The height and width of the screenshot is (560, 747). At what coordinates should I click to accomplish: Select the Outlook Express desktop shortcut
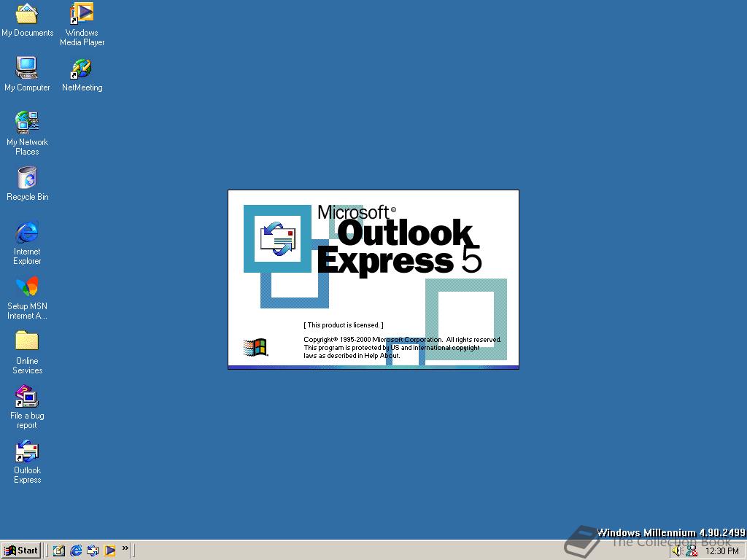tap(27, 462)
